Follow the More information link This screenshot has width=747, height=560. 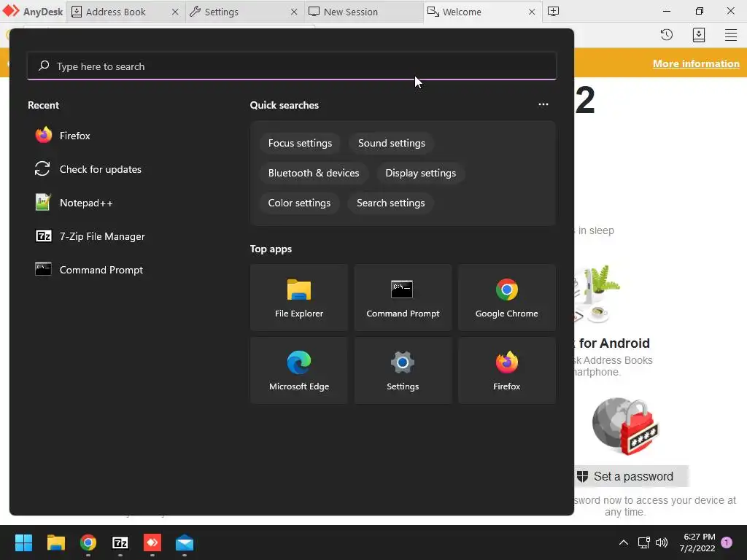pyautogui.click(x=696, y=63)
